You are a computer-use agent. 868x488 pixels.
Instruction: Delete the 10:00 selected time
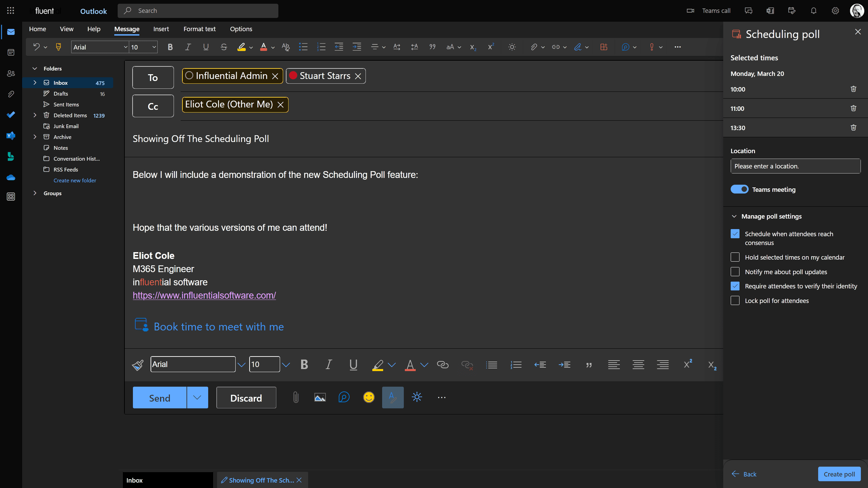tap(853, 89)
